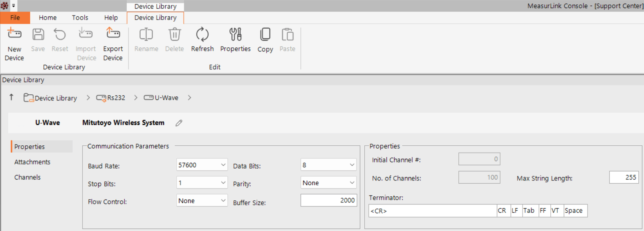This screenshot has width=644, height=231.
Task: Click the Initial Channel # field
Action: [479, 159]
